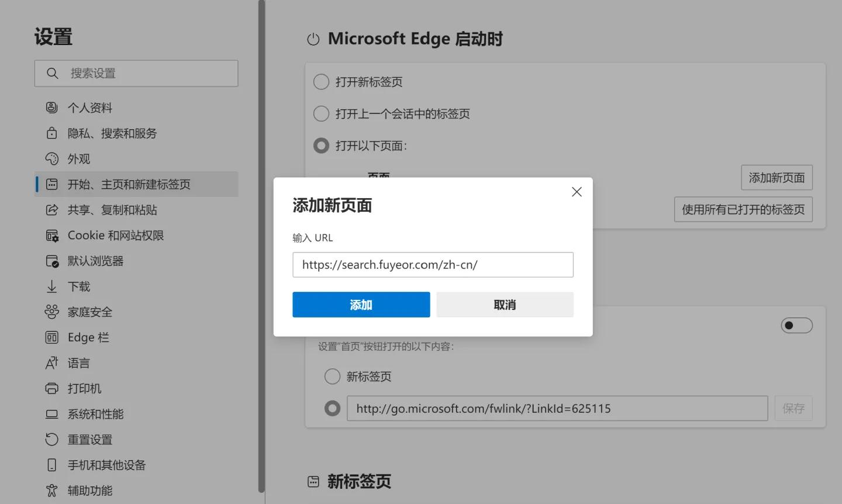The width and height of the screenshot is (842, 504).
Task: Click the 重置设置 reset icon
Action: pyautogui.click(x=52, y=439)
